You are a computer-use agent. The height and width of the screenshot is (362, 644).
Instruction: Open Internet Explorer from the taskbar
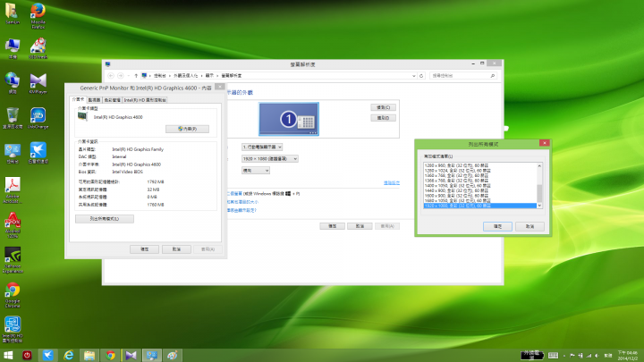[69, 355]
